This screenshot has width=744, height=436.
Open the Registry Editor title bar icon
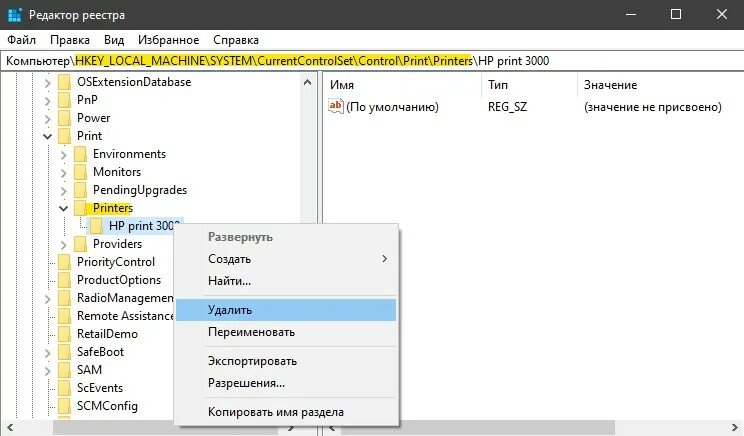click(x=15, y=15)
